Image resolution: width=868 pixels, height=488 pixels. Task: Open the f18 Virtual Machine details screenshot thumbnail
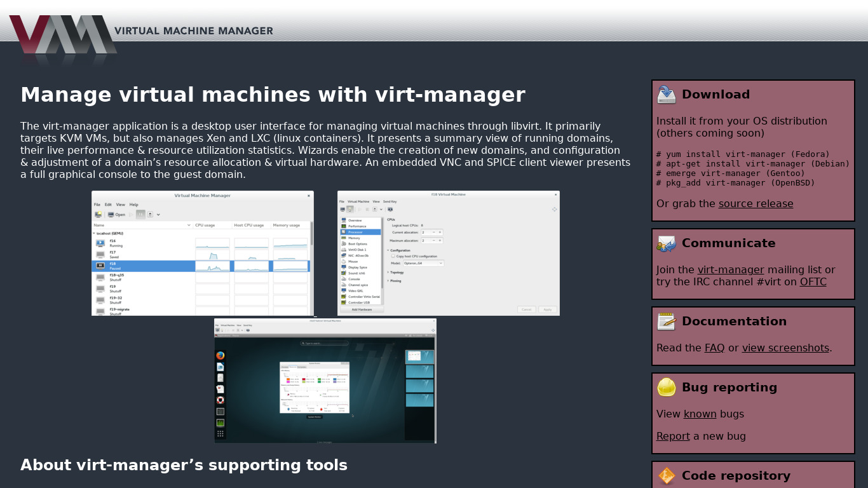(449, 253)
